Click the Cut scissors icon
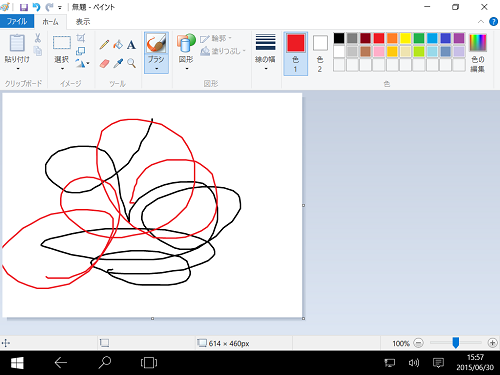The width and height of the screenshot is (500, 375). coord(38,38)
